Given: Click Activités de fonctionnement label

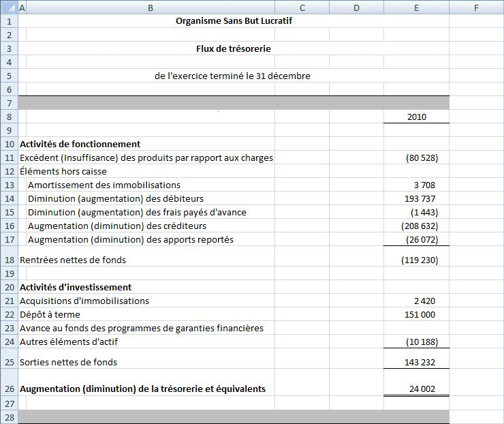Looking at the screenshot, I should 80,144.
